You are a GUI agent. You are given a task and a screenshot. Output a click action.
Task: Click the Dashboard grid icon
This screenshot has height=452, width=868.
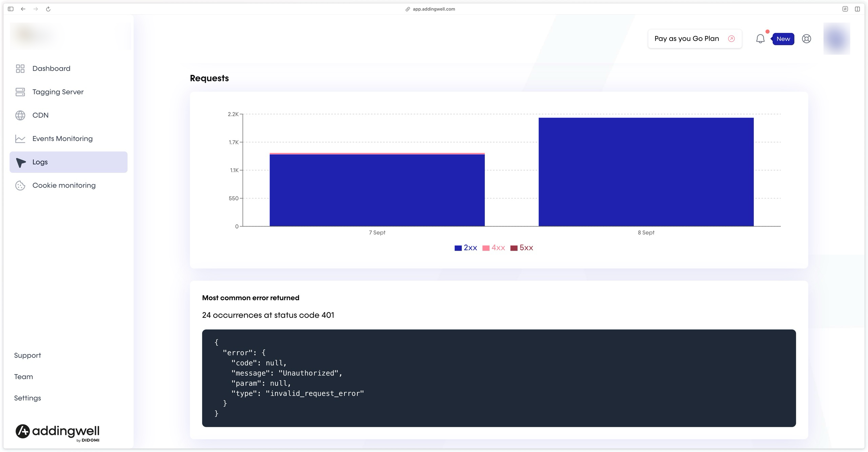(x=20, y=68)
